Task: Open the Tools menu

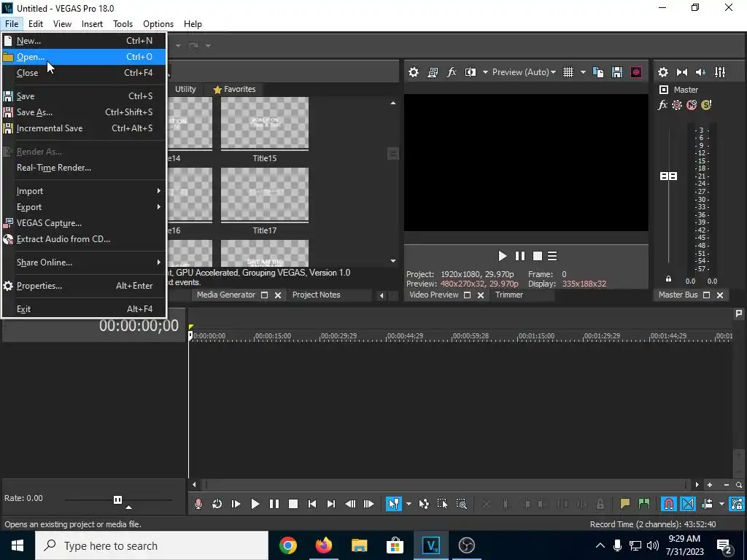Action: click(x=123, y=24)
